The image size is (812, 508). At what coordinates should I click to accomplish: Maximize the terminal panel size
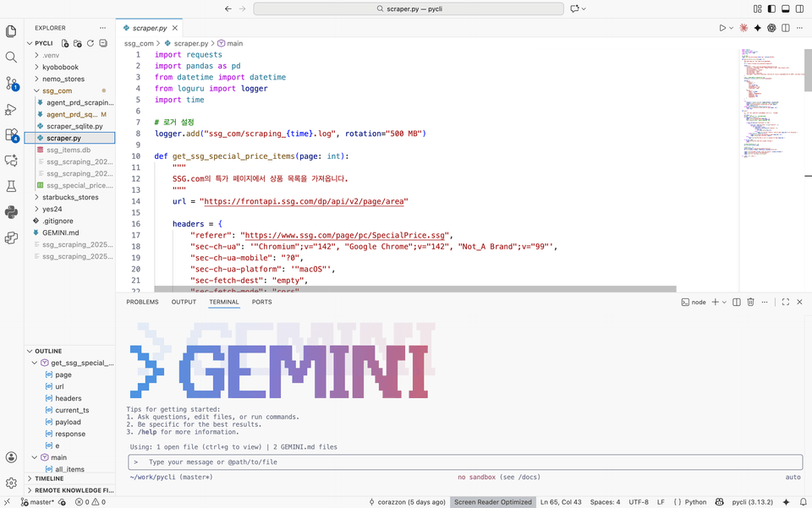point(786,302)
